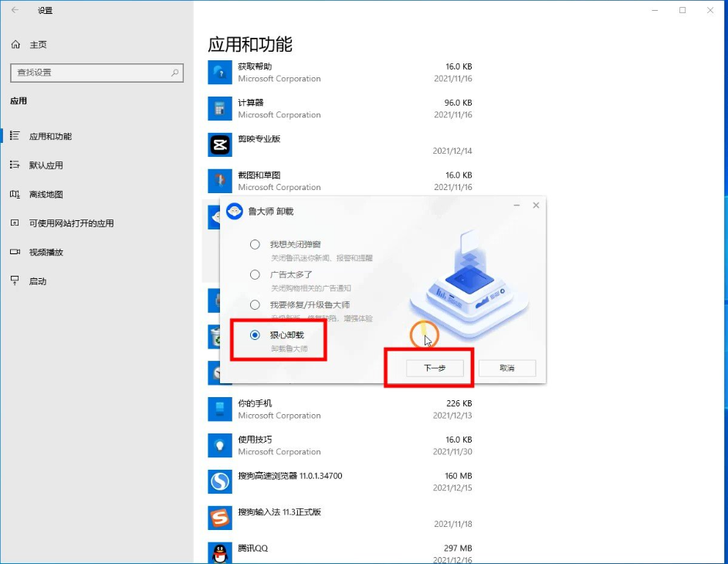
Task: Click the 默认应用 sidebar icon
Action: tap(15, 165)
